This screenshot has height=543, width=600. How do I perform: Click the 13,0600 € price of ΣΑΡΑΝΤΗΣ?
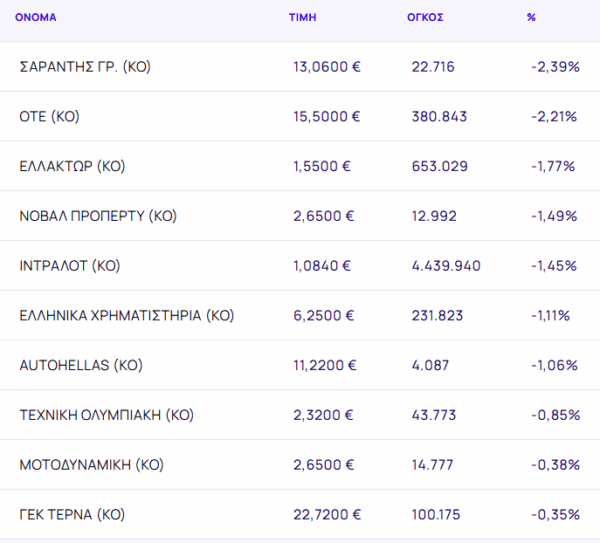[x=326, y=67]
